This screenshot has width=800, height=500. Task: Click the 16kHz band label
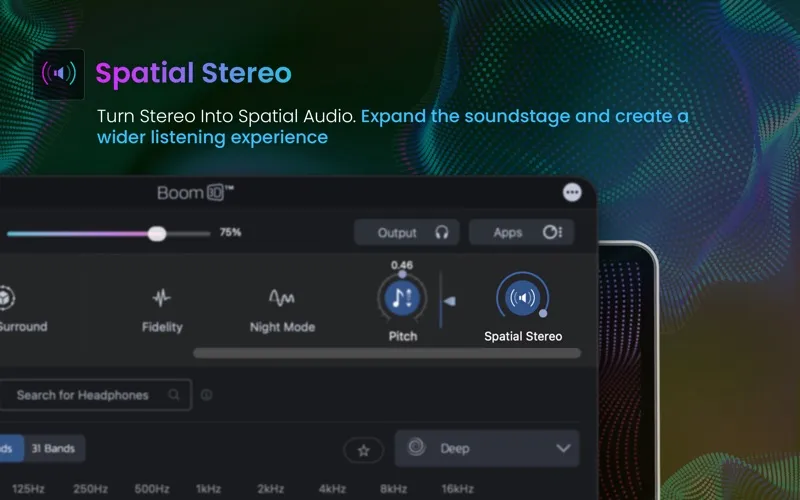coord(458,489)
